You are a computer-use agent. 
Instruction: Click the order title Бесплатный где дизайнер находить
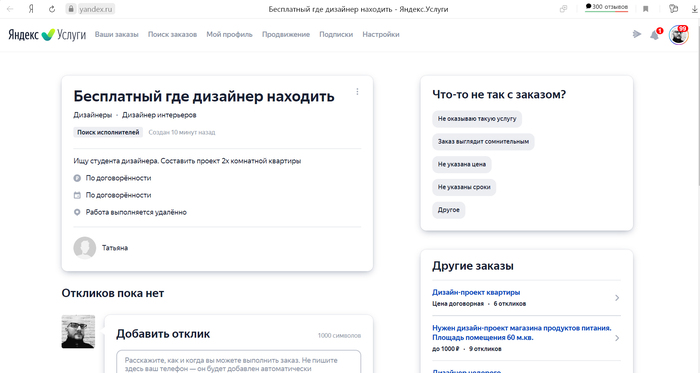pyautogui.click(x=204, y=96)
